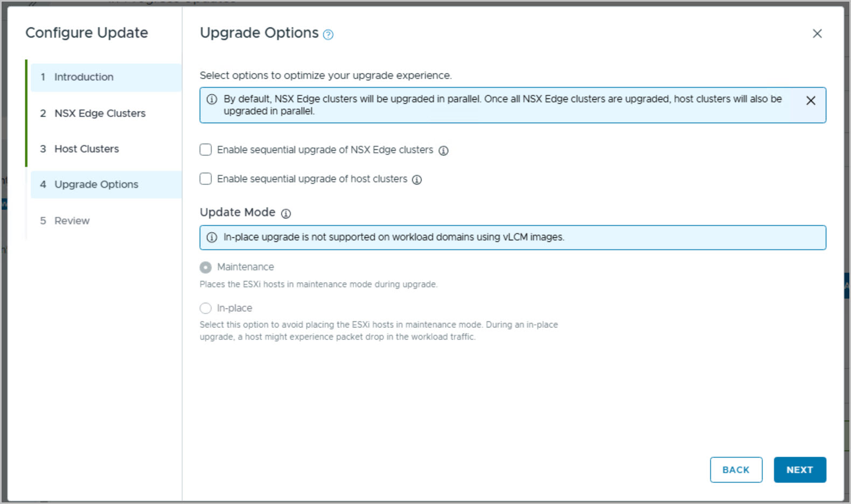Show info for host clusters sequential upgrade
The width and height of the screenshot is (851, 504).
click(417, 180)
